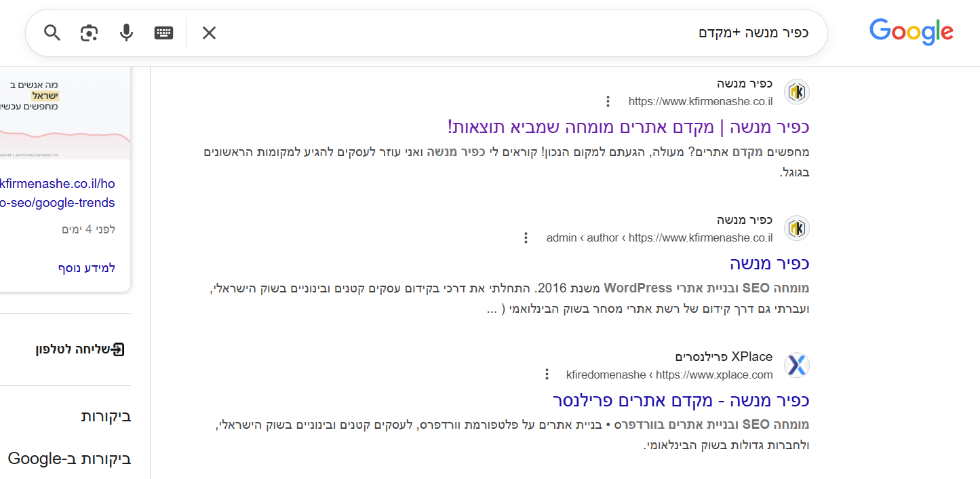
Task: Click the magnifier search icon
Action: [52, 33]
